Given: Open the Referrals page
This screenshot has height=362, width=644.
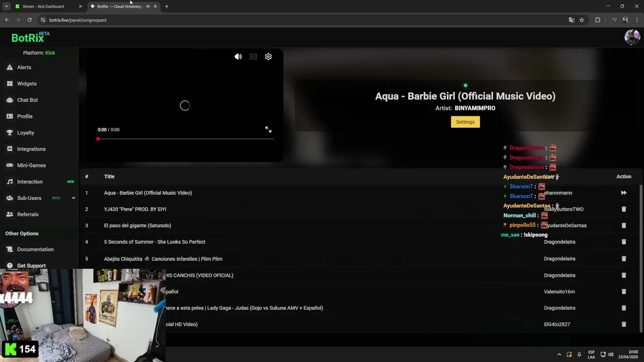Looking at the screenshot, I should tap(28, 214).
